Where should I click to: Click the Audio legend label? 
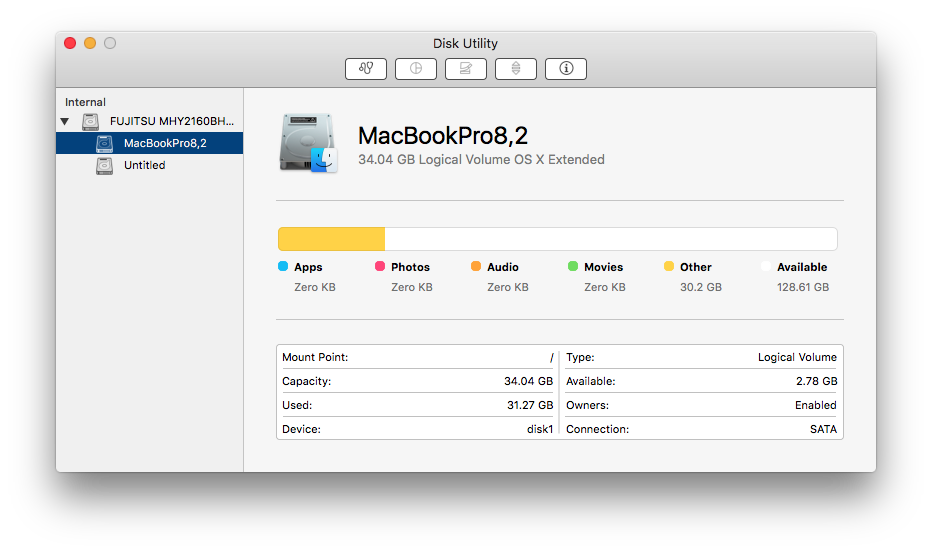click(x=503, y=267)
